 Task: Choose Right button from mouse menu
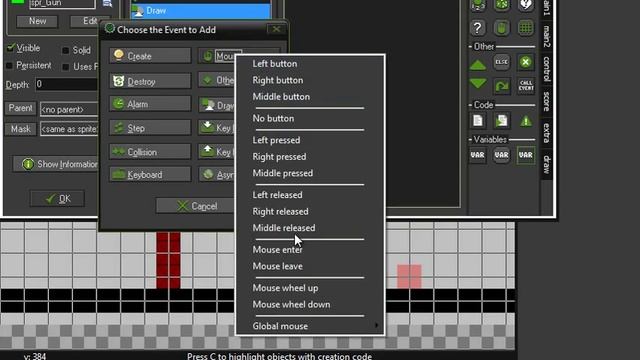pos(278,80)
